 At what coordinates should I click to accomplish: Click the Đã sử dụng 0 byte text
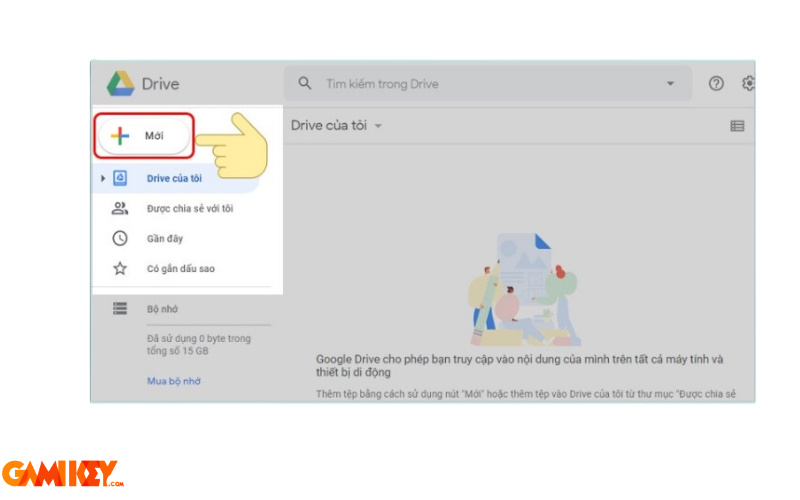tap(198, 344)
